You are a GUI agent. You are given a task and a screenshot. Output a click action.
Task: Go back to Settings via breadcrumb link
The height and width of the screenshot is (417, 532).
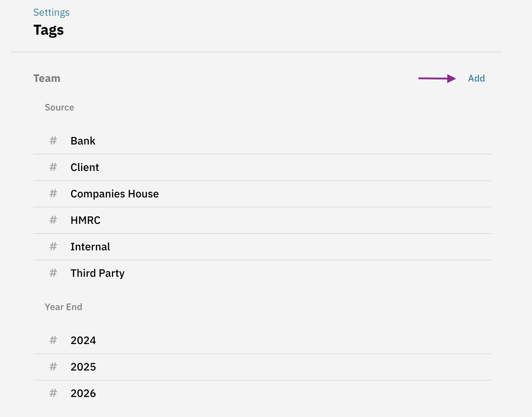pos(51,13)
